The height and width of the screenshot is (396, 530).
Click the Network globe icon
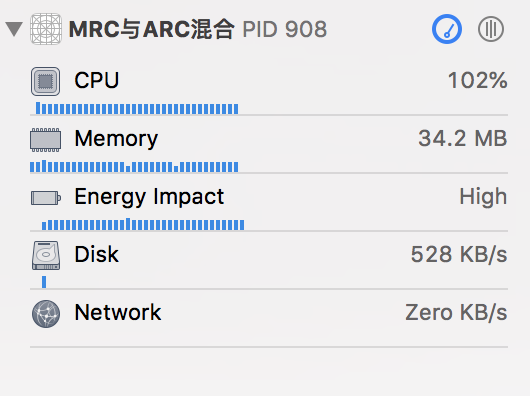click(x=46, y=314)
